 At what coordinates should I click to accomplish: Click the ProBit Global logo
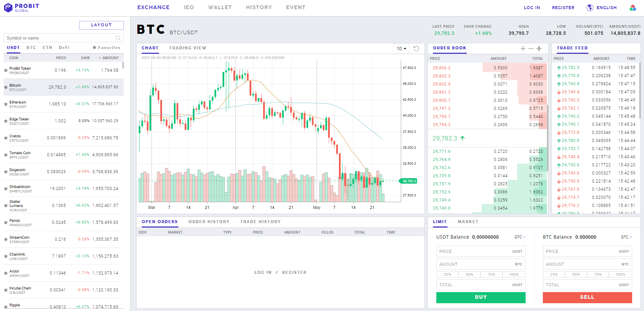coord(22,7)
